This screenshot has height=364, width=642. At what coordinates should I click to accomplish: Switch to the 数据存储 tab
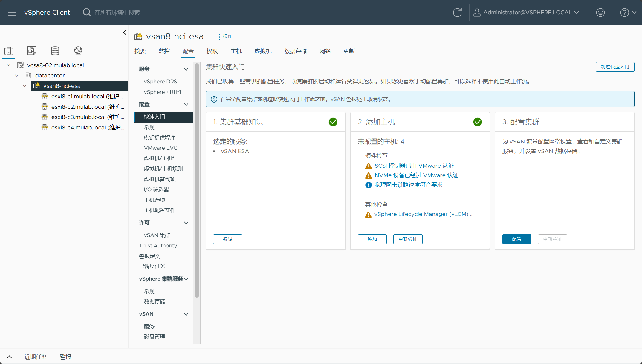[x=295, y=51]
